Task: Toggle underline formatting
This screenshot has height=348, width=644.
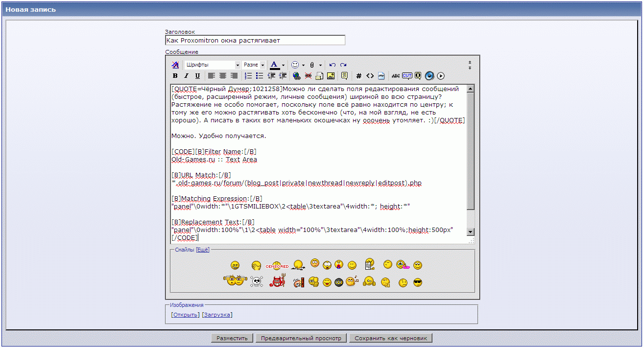Action: 197,76
